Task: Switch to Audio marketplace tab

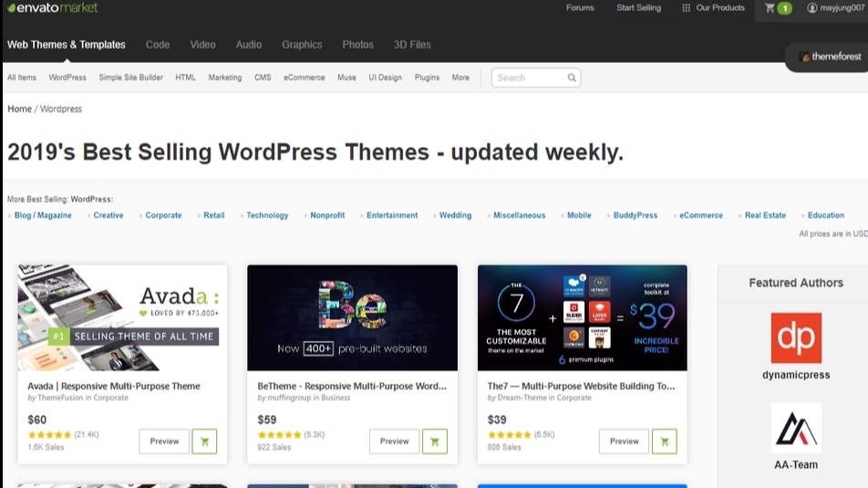Action: pyautogui.click(x=249, y=45)
